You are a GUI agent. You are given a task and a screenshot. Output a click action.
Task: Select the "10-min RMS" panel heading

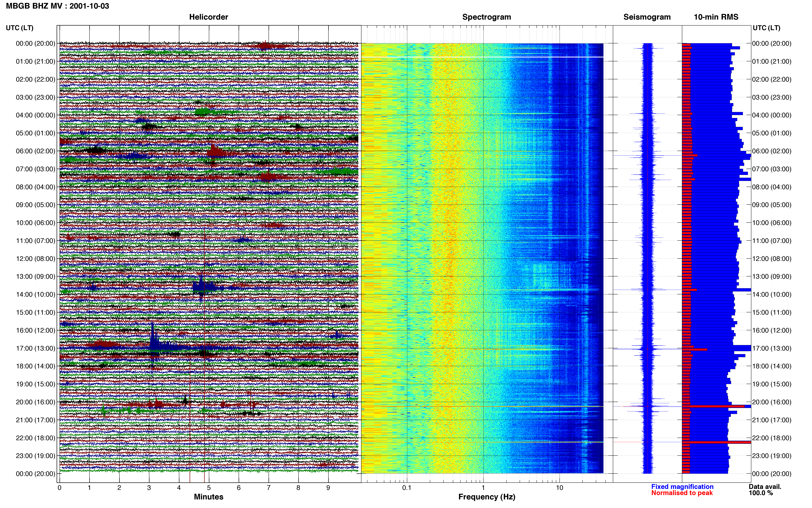[716, 17]
